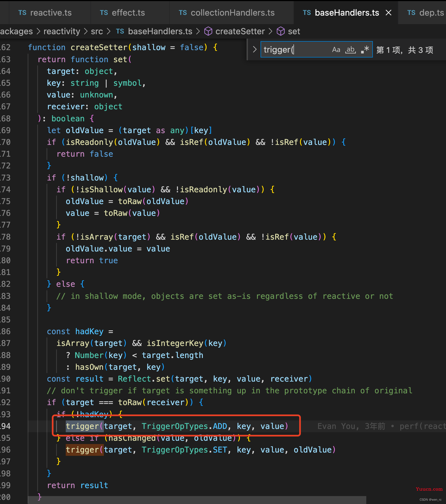Viewport: 446px width, 504px height.
Task: Click the TS icon on effect.ts tab
Action: tap(104, 13)
